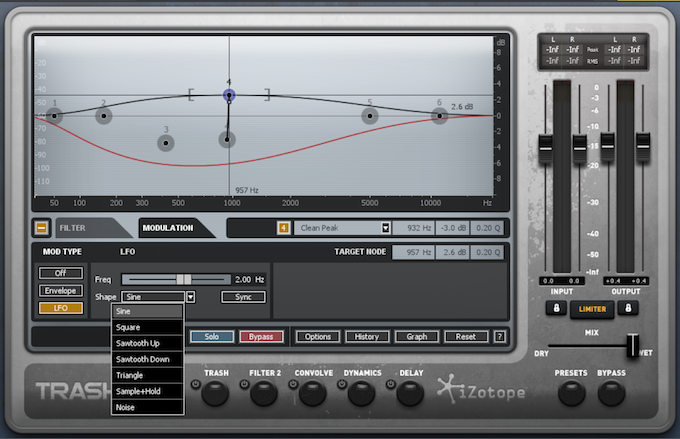Open the Presets knob button

(571, 393)
